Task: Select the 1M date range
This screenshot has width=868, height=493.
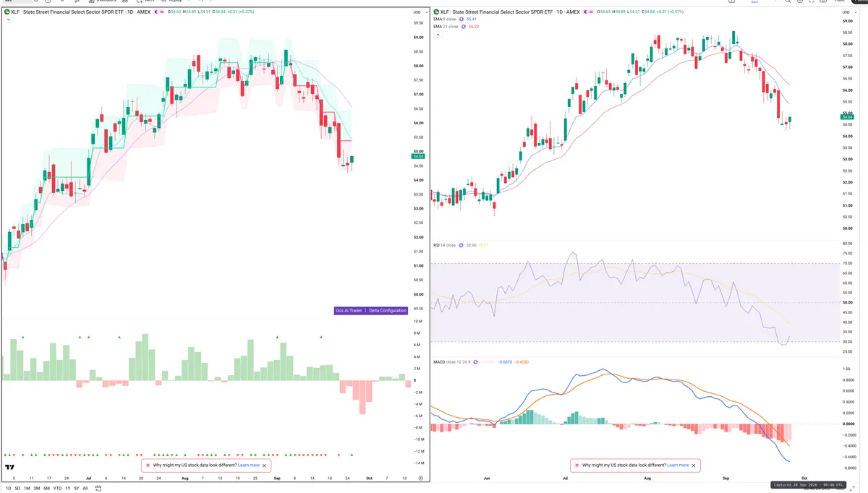Action: [27, 489]
